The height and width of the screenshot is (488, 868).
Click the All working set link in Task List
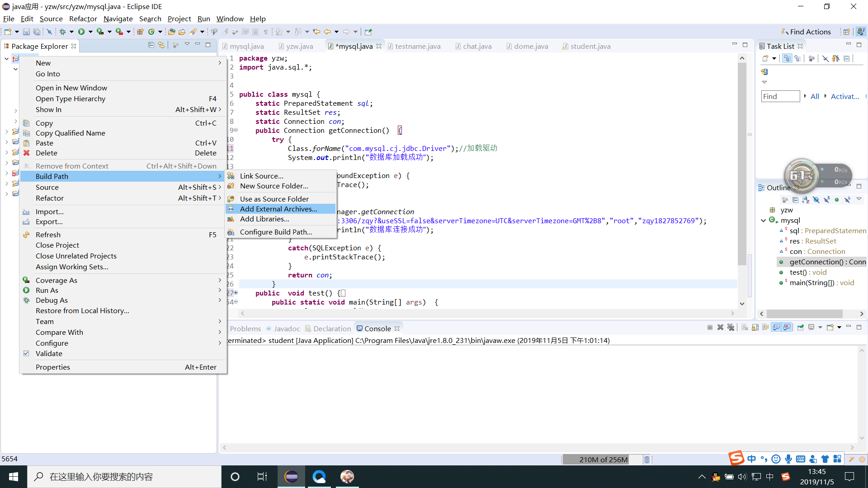coord(815,96)
